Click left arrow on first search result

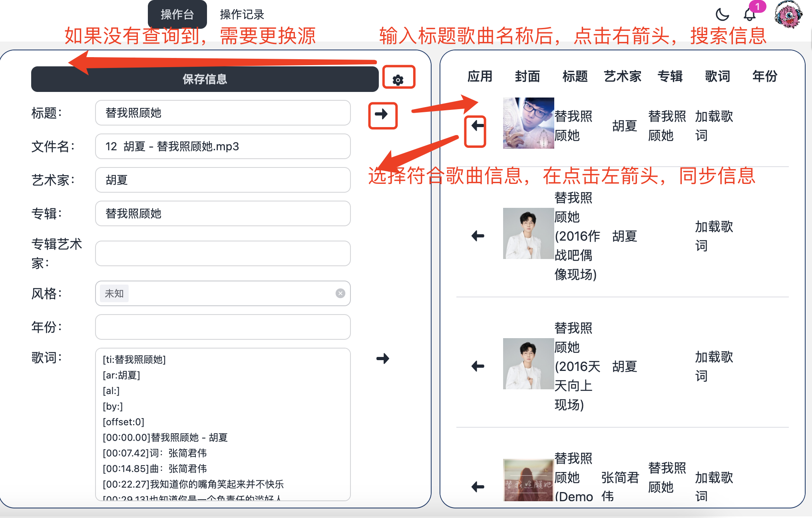[477, 126]
